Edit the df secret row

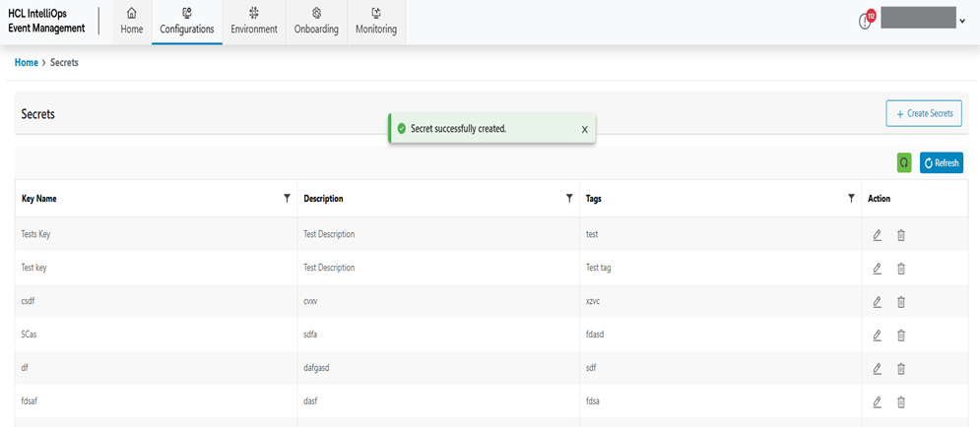(x=877, y=369)
